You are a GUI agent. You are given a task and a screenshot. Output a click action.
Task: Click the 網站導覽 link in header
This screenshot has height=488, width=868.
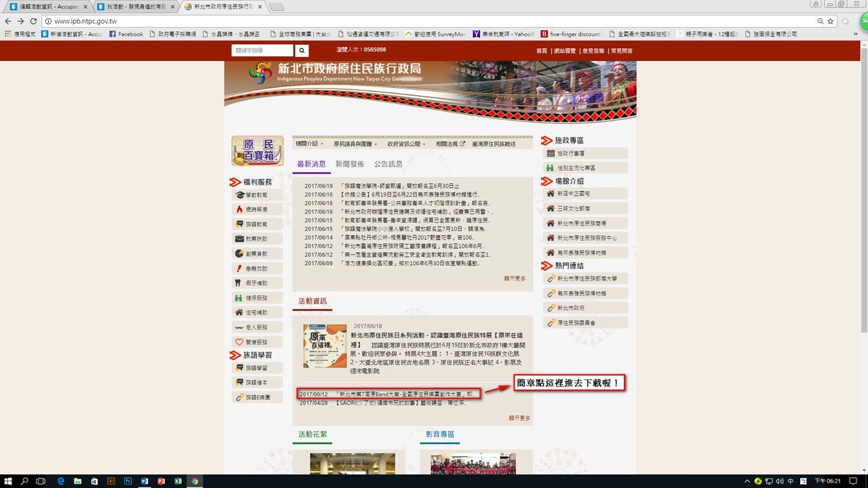[x=564, y=51]
